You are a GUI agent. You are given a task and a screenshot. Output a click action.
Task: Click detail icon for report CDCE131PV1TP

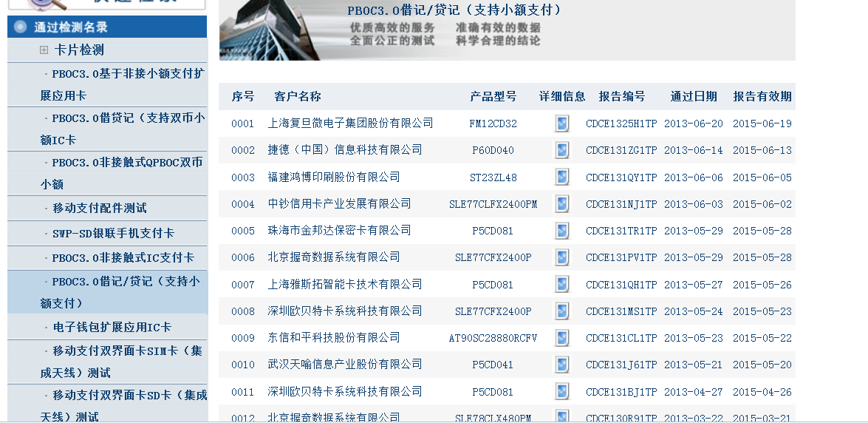coord(562,257)
